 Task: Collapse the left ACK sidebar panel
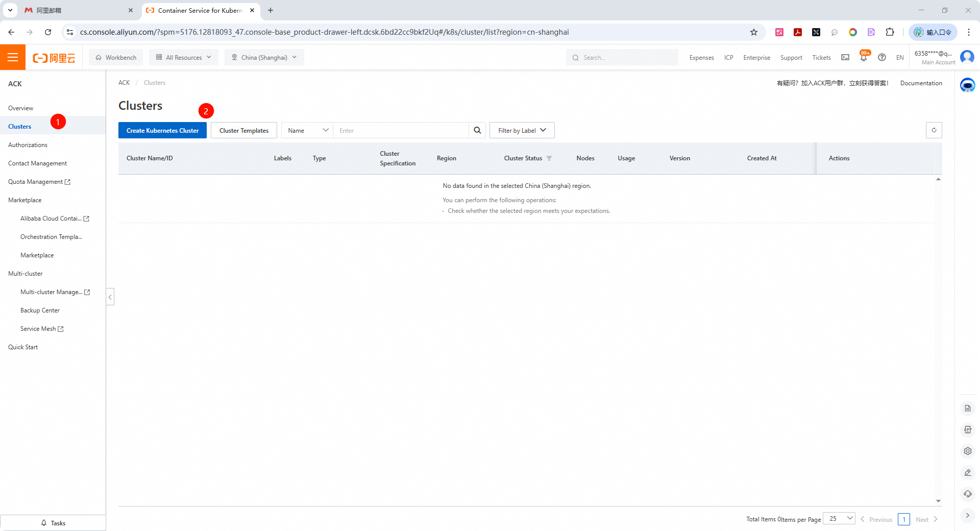click(x=110, y=297)
